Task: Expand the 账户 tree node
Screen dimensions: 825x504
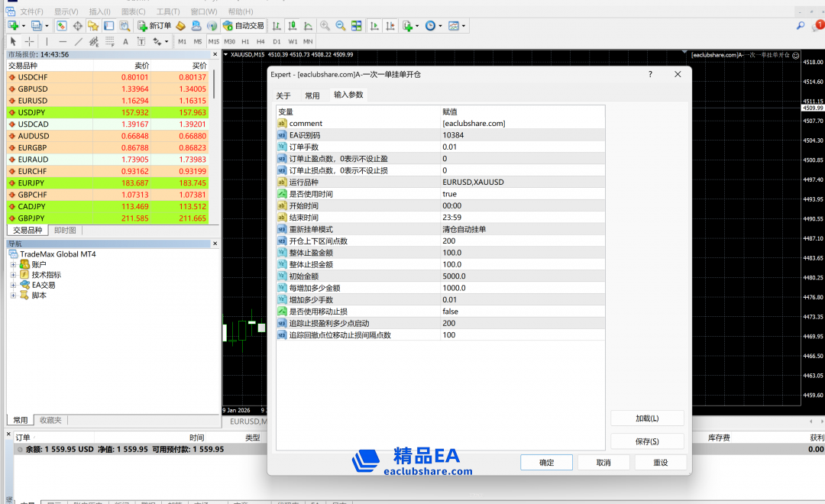Action: (x=13, y=264)
